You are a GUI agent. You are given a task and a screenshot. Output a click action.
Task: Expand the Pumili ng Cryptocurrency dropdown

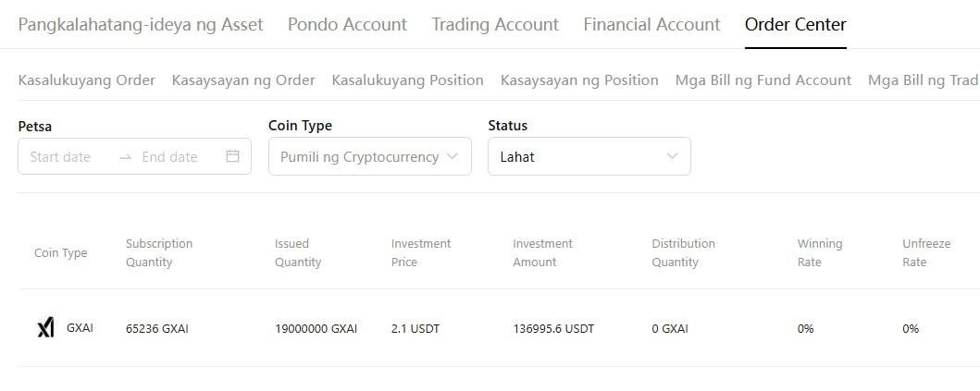pyautogui.click(x=369, y=156)
